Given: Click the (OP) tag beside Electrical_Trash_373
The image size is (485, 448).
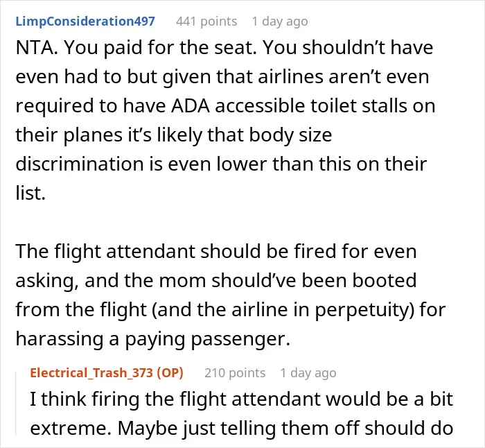Looking at the screenshot, I should pyautogui.click(x=170, y=373).
